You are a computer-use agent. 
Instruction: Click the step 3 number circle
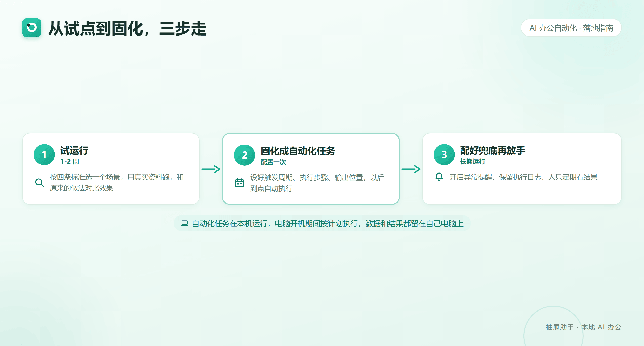444,155
